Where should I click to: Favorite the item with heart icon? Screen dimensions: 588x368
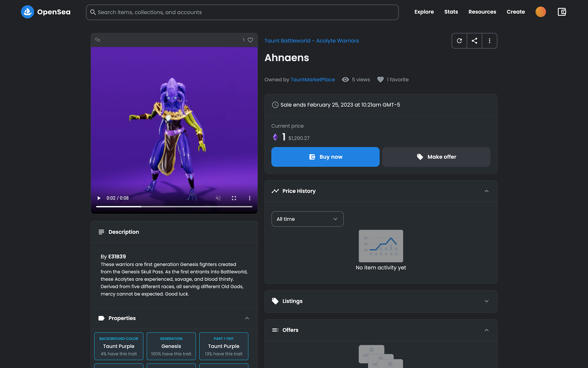click(250, 40)
